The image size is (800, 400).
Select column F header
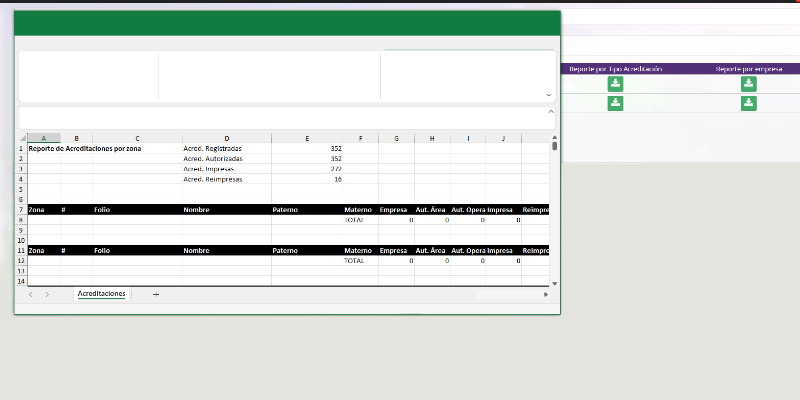pos(361,138)
